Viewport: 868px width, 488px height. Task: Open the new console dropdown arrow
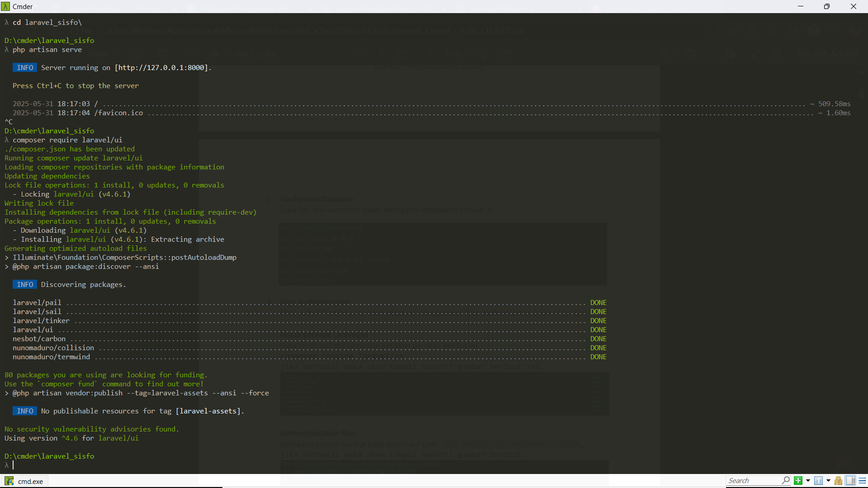point(808,481)
